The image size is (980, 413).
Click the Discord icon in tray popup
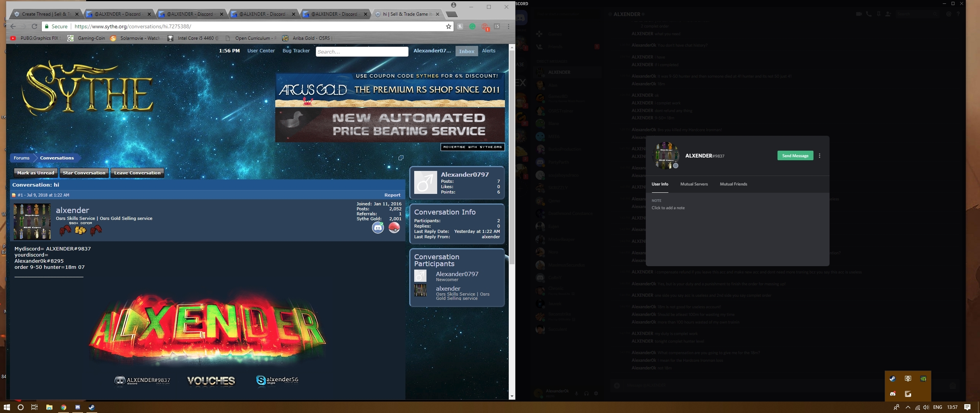click(x=892, y=394)
